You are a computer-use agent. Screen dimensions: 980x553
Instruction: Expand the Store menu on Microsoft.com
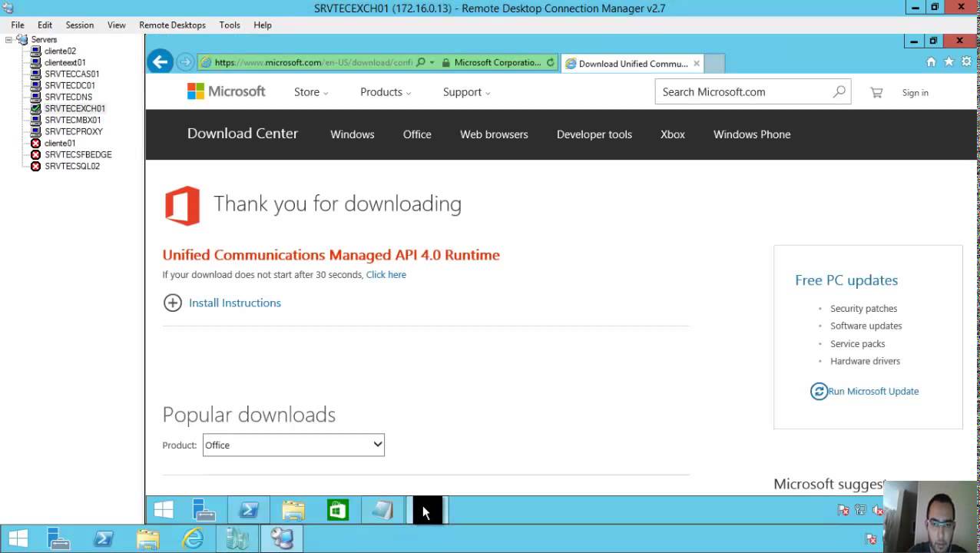tap(311, 92)
